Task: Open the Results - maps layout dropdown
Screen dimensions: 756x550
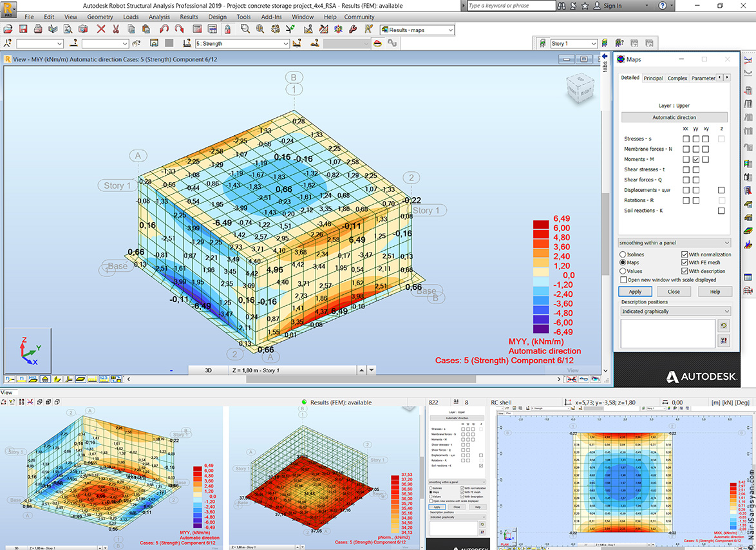Action: point(417,30)
